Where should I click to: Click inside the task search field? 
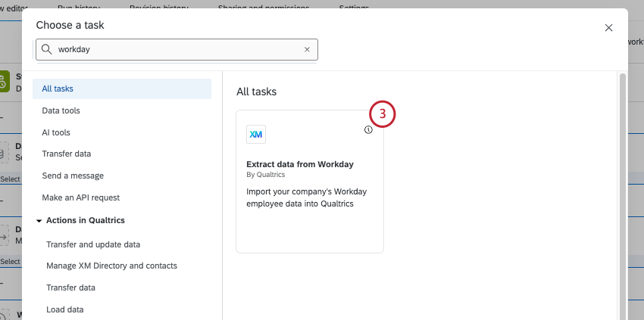coord(177,50)
